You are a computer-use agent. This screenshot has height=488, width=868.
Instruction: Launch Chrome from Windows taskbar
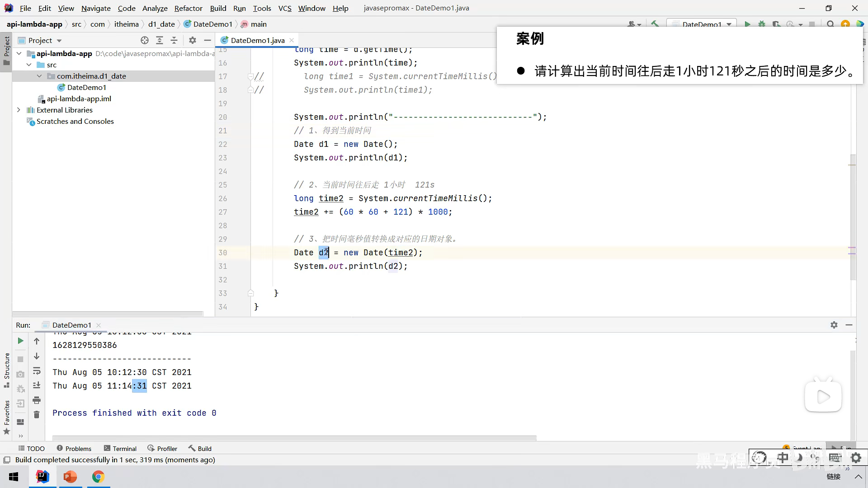(98, 477)
